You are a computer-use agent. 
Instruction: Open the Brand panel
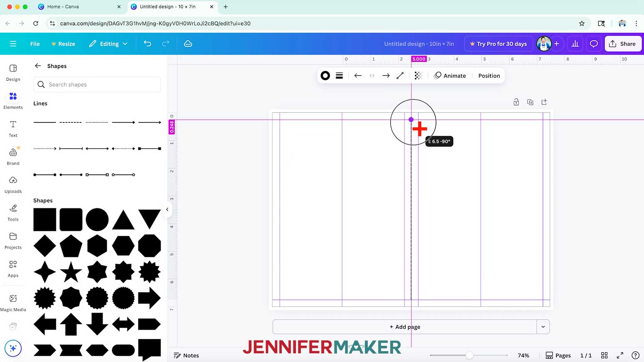[13, 157]
